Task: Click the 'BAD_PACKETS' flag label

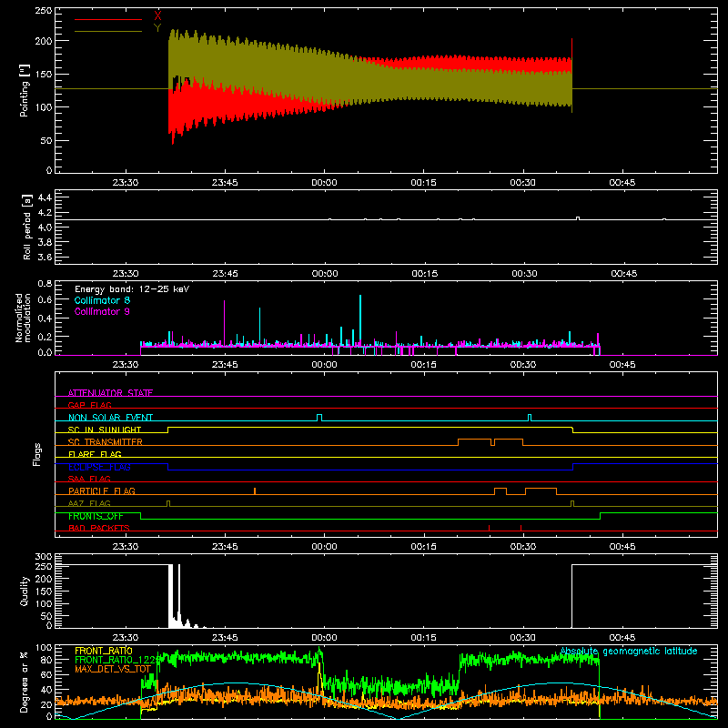Action: 99,528
